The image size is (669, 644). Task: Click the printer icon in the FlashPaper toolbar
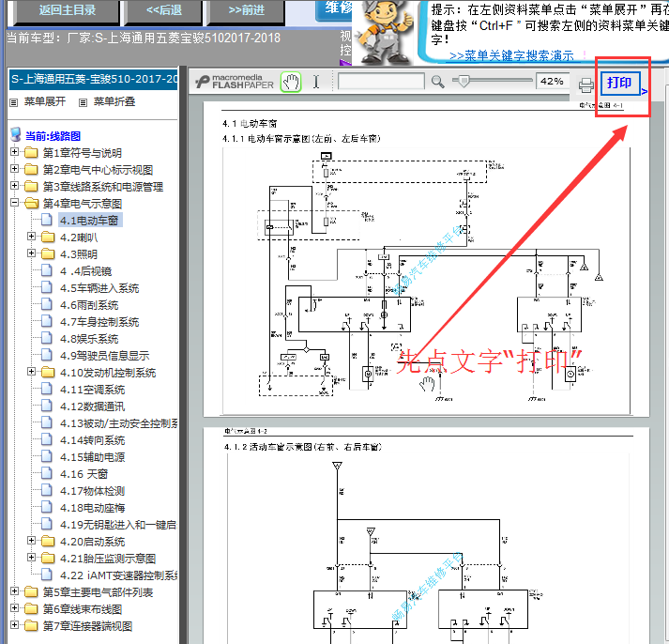coord(586,84)
